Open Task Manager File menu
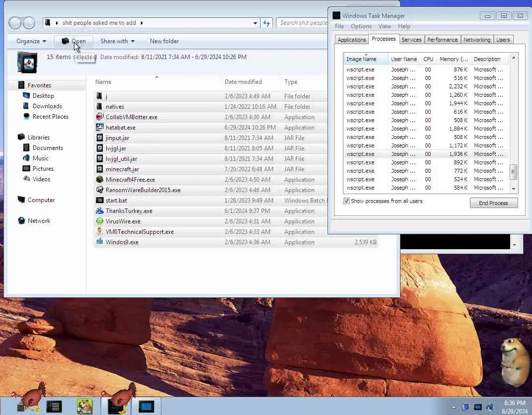Screen dimensions: 532x415 (339, 26)
